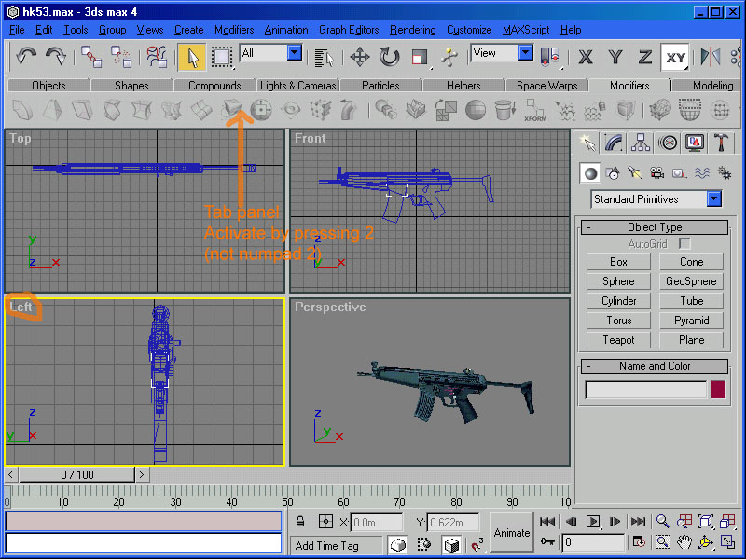
Task: Toggle the selection lock padlock
Action: [x=302, y=522]
